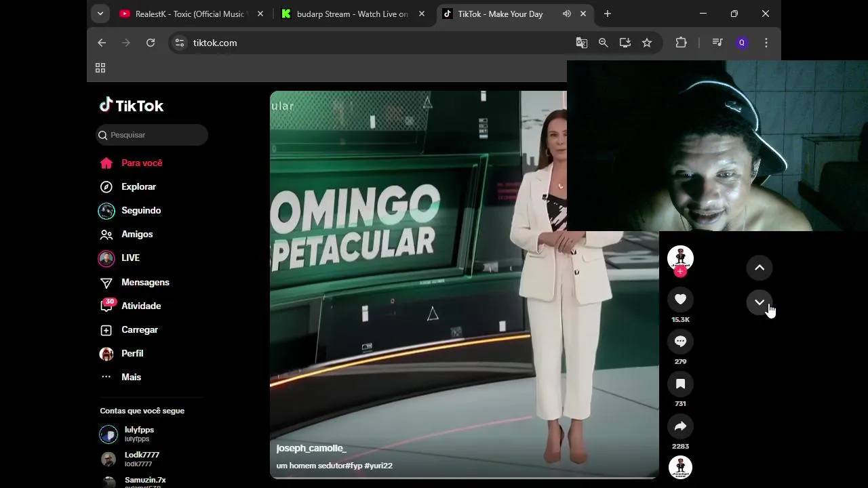Translate this page icon

582,43
